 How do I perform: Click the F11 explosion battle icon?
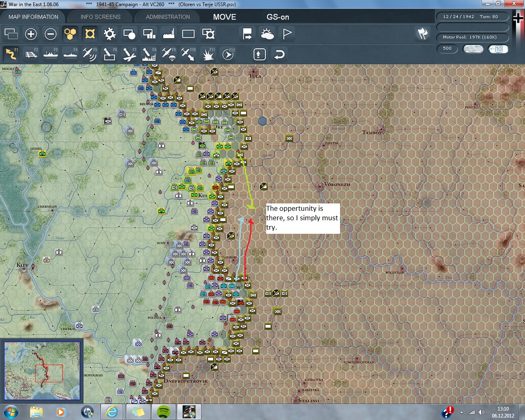point(208,54)
